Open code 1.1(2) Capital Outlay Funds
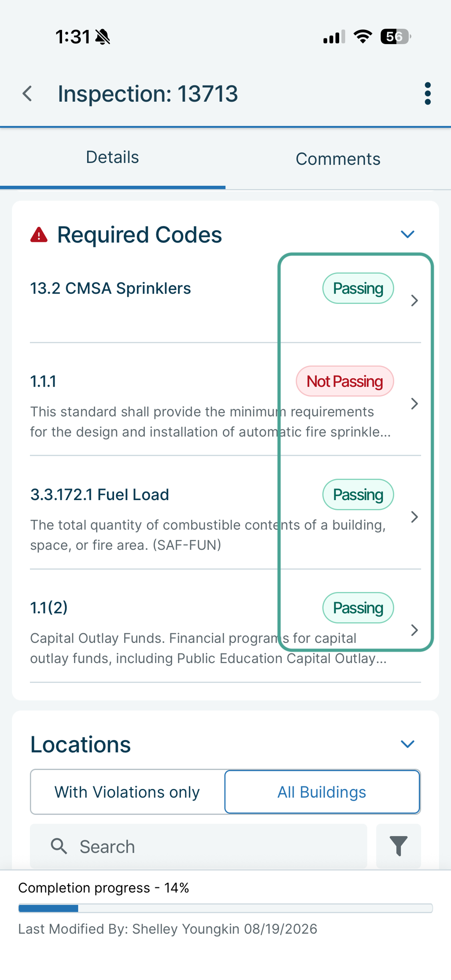 point(225,626)
